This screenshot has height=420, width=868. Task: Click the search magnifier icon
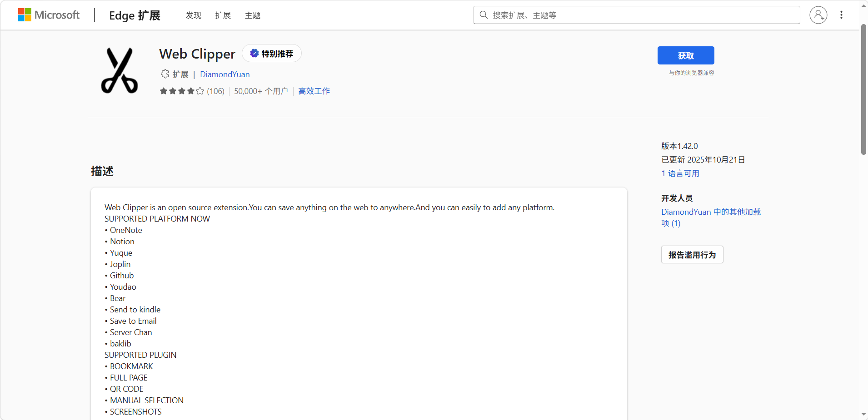(x=484, y=15)
